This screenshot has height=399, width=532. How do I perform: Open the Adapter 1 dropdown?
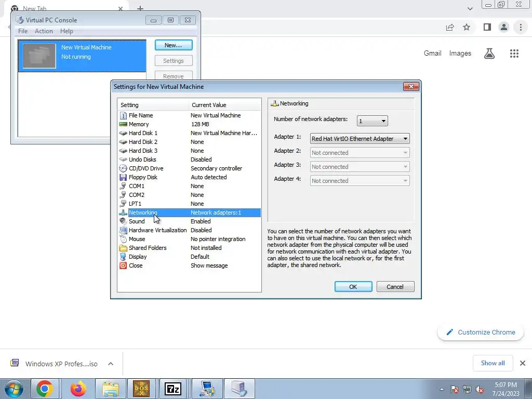tap(360, 138)
